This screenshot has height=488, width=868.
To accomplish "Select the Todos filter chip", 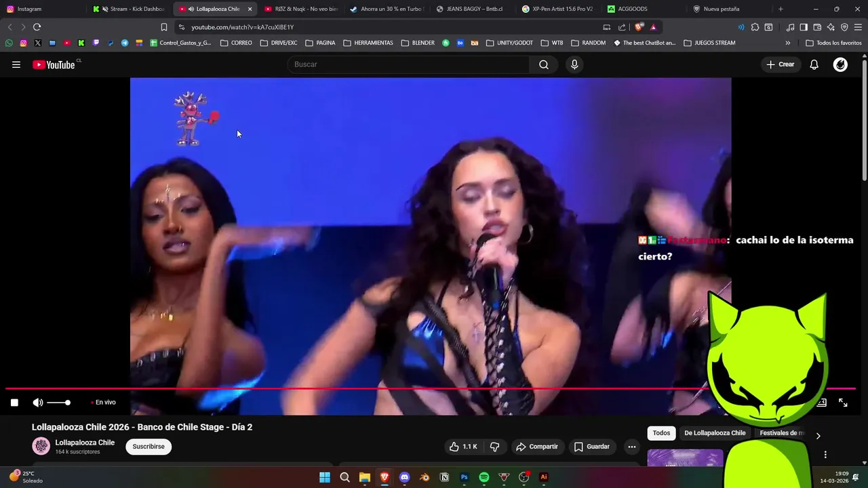I will click(661, 433).
